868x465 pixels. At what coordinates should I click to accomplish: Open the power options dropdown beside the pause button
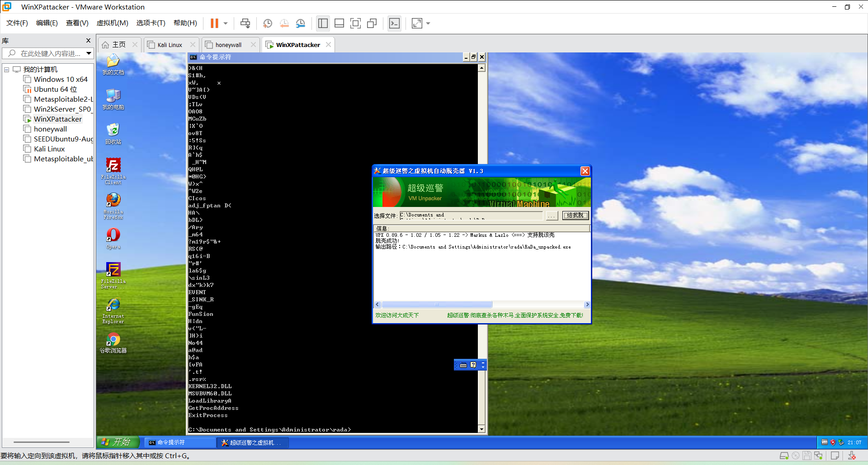point(225,23)
